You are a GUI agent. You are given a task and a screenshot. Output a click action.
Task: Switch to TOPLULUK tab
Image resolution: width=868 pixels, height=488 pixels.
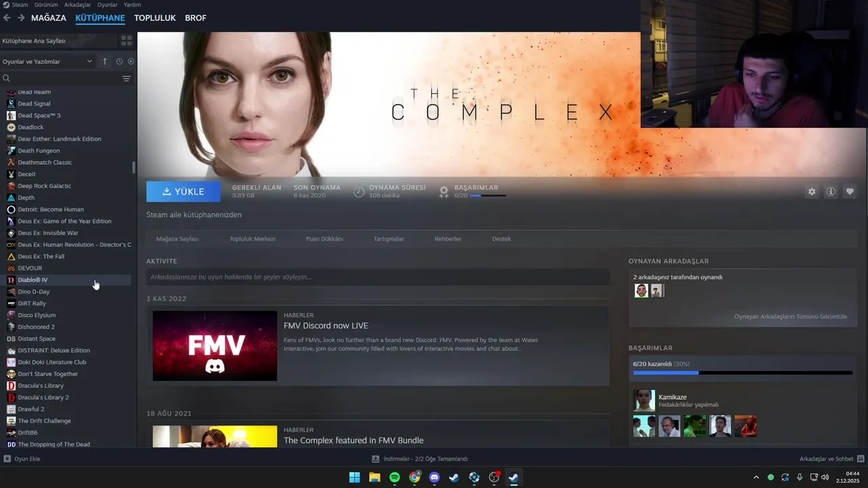click(x=155, y=18)
